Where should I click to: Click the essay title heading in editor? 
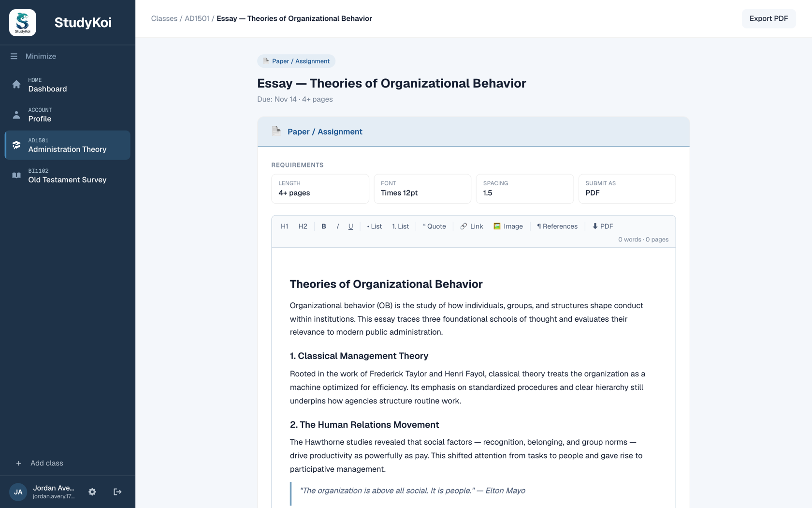(x=386, y=284)
